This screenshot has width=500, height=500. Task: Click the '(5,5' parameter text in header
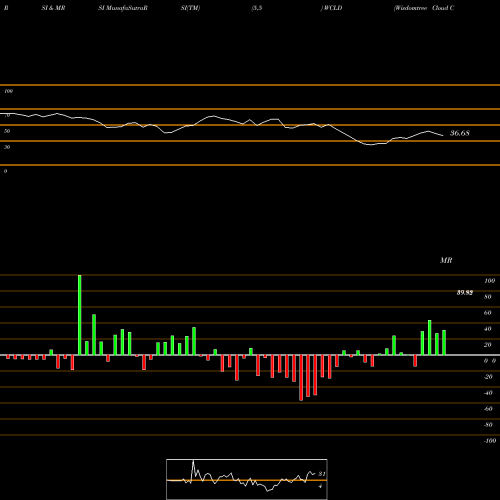point(257,8)
